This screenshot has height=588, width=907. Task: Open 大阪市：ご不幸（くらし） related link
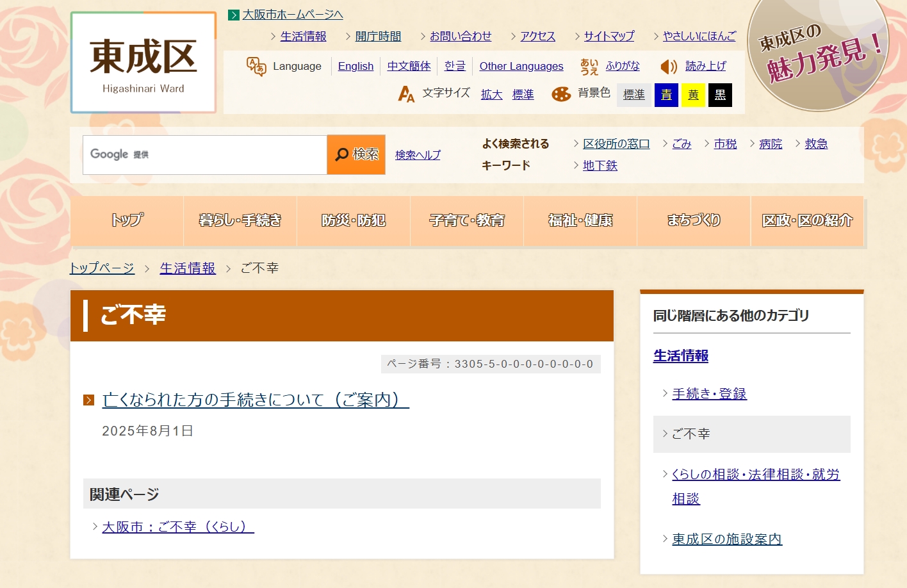click(178, 527)
